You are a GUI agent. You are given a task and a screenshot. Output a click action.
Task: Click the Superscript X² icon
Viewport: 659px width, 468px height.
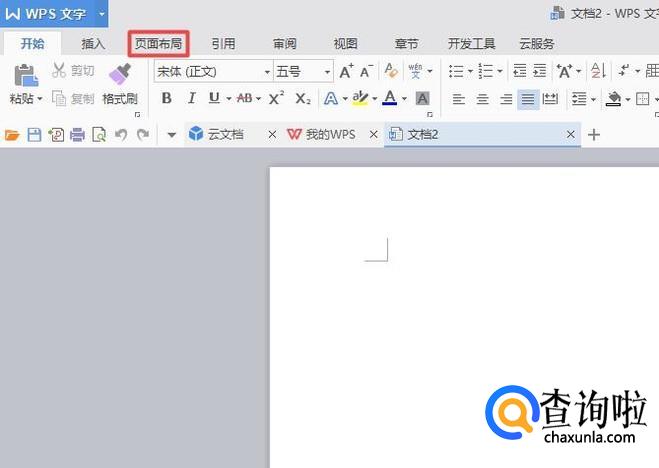(276, 98)
